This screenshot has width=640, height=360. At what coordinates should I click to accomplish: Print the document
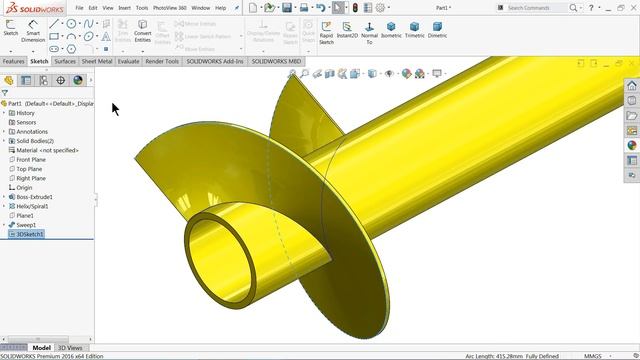[x=304, y=7]
